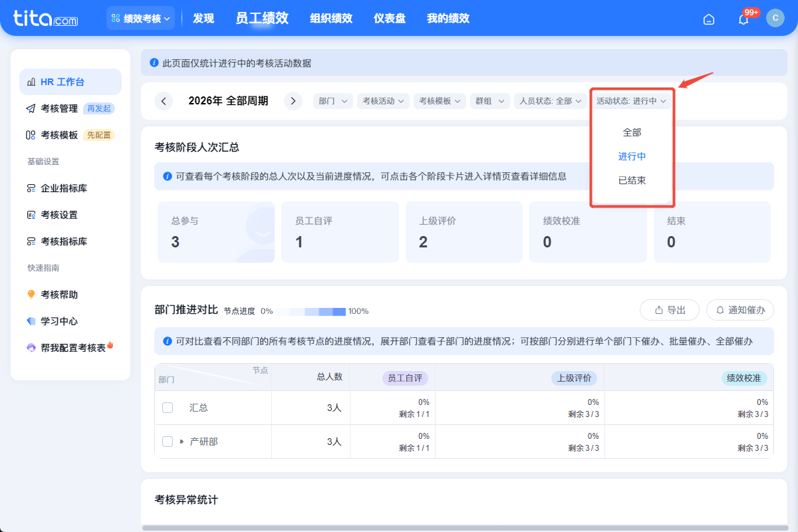798x532 pixels.
Task: Select 已结束 in activity status list
Action: (x=632, y=180)
